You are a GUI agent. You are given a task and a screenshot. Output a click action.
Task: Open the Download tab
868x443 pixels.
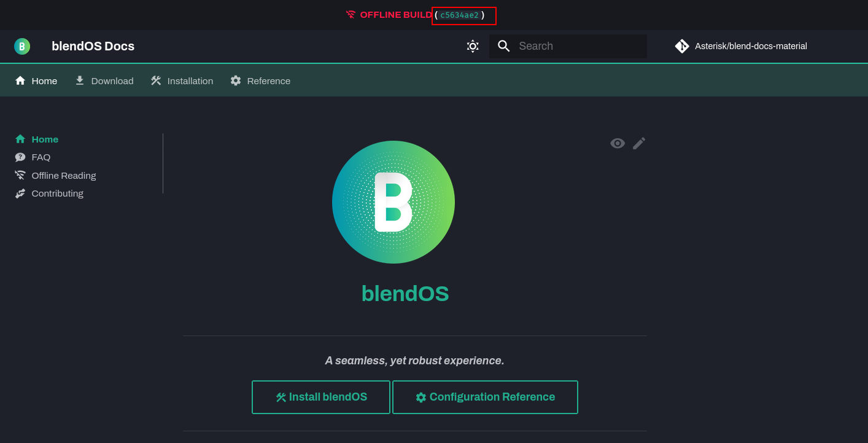(104, 80)
